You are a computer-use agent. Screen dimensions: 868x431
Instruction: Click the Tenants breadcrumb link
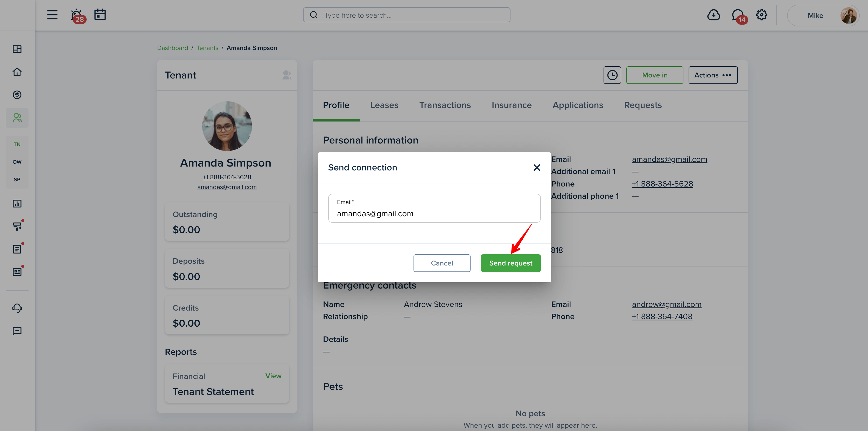(207, 48)
